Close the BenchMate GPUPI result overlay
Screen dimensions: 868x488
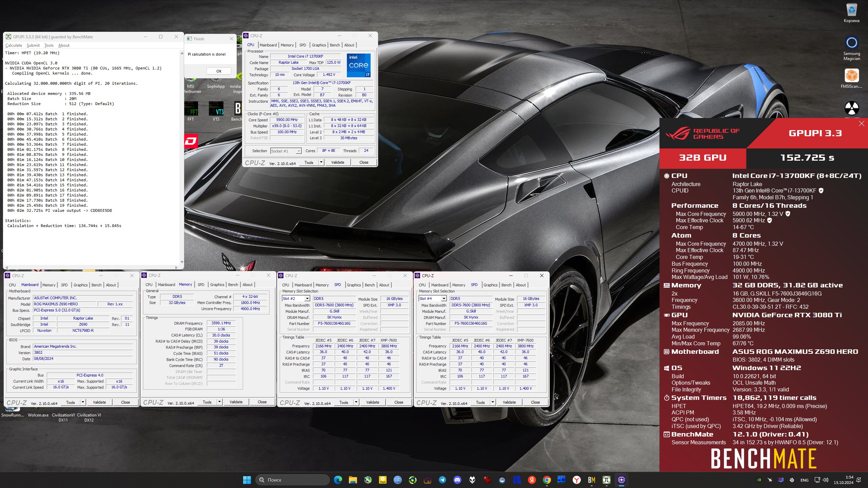click(x=862, y=124)
